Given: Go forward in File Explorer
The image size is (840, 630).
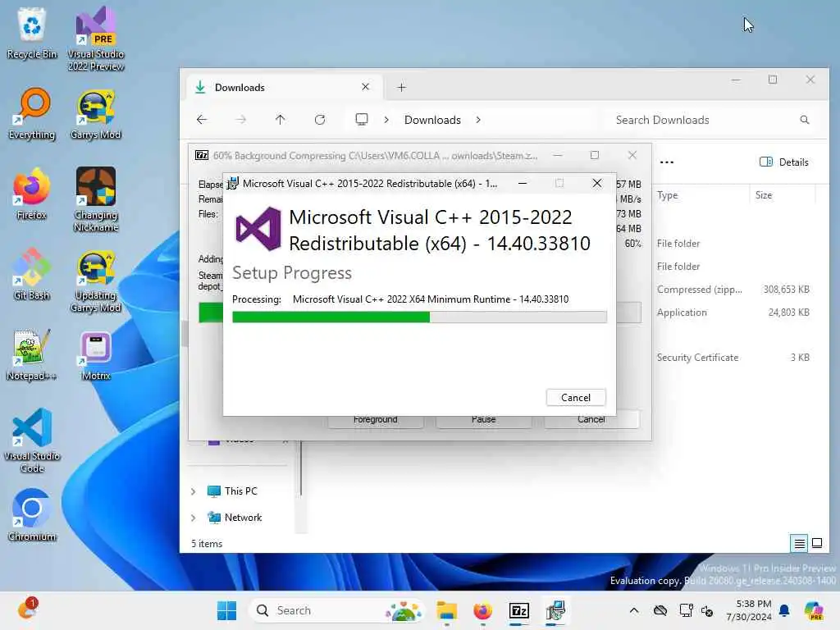Looking at the screenshot, I should pyautogui.click(x=241, y=120).
